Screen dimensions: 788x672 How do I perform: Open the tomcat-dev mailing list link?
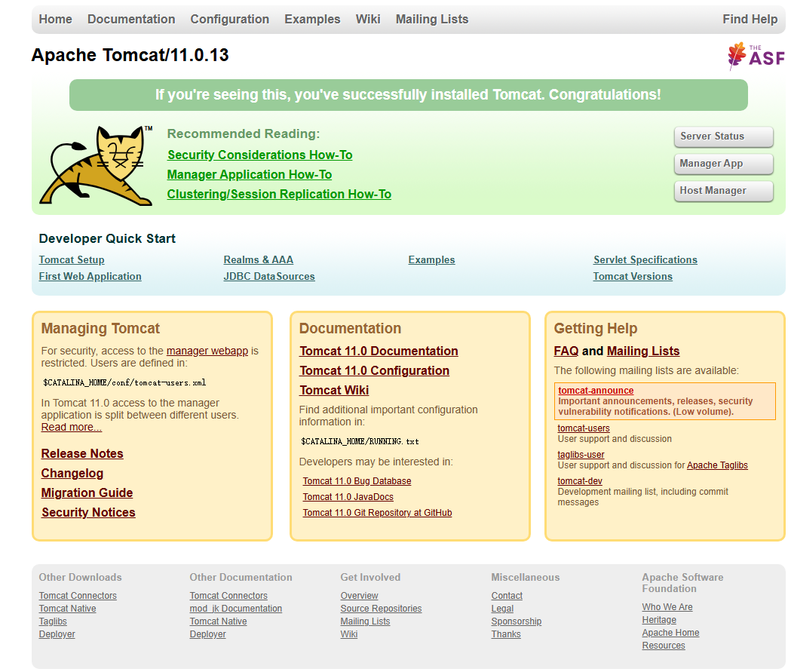point(580,481)
